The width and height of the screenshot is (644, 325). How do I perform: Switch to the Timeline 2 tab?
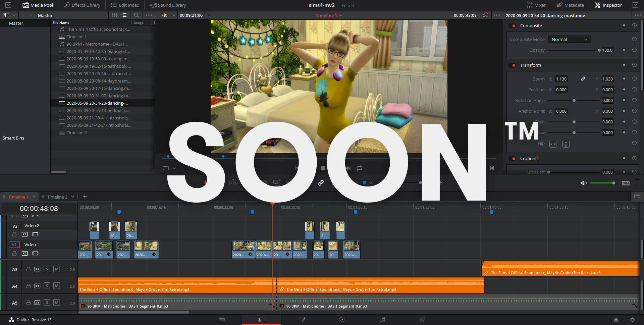click(57, 197)
